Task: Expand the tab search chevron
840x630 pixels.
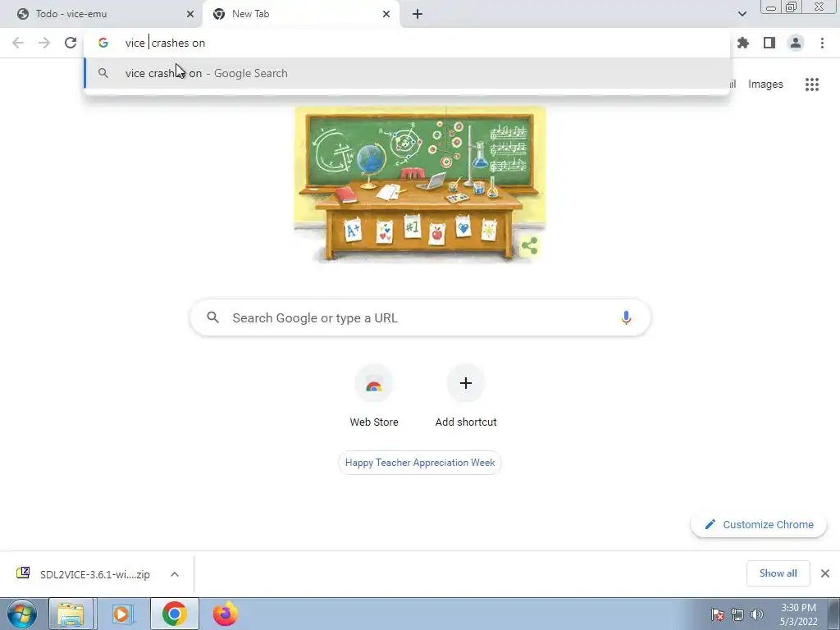Action: [742, 14]
